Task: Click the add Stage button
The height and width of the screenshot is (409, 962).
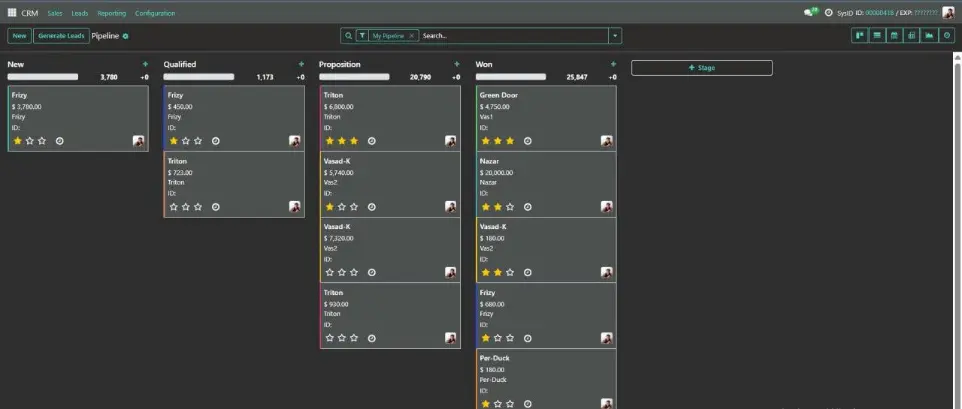Action: 701,68
